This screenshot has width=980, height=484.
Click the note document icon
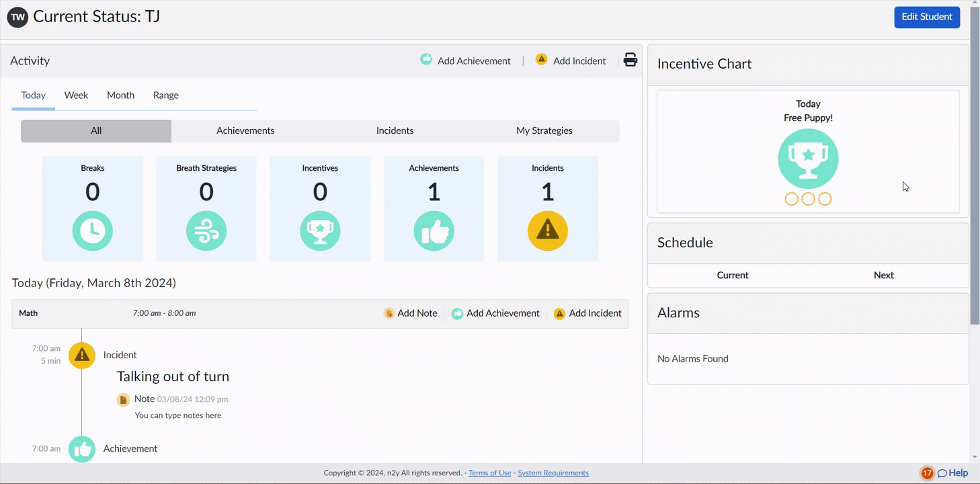point(123,400)
